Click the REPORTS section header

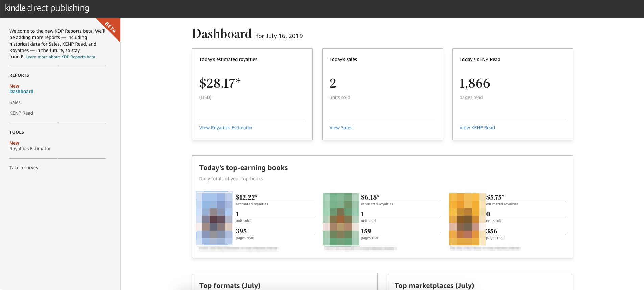[19, 75]
